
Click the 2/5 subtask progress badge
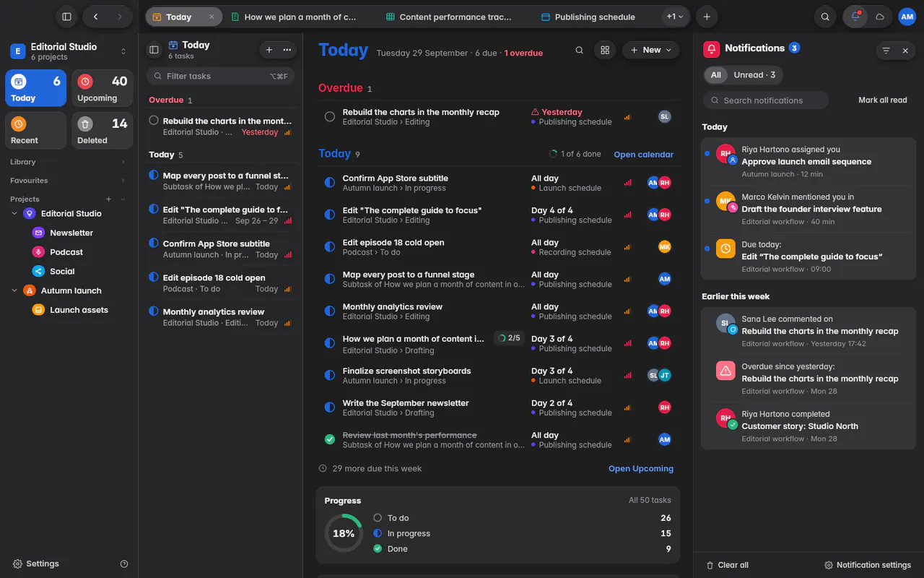[510, 338]
